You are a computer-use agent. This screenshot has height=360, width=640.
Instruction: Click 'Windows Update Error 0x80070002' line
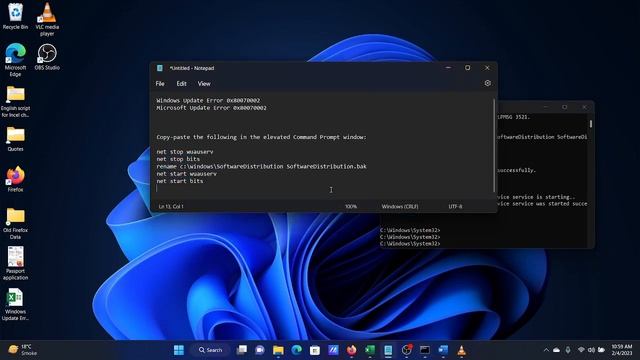coord(208,100)
